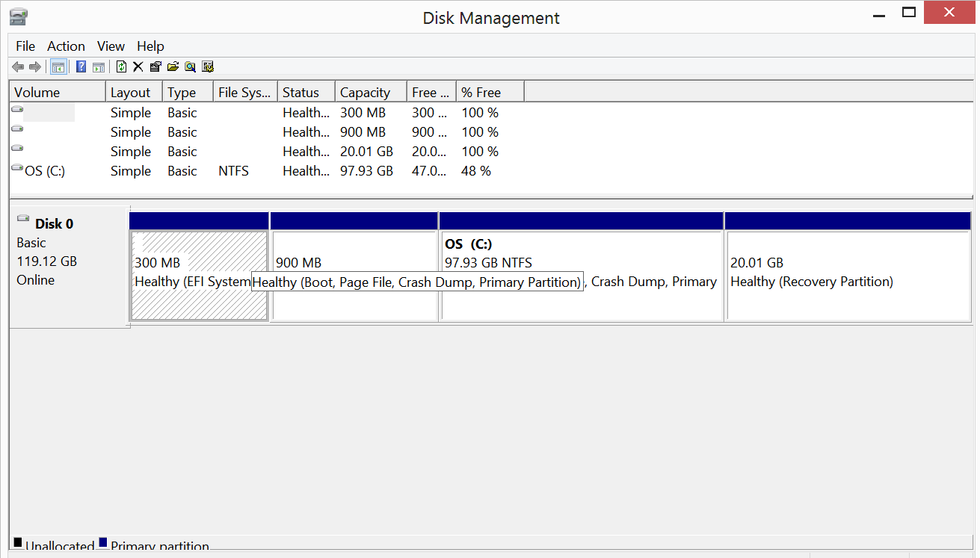Click the Forward arrow toolbar icon

(x=35, y=67)
